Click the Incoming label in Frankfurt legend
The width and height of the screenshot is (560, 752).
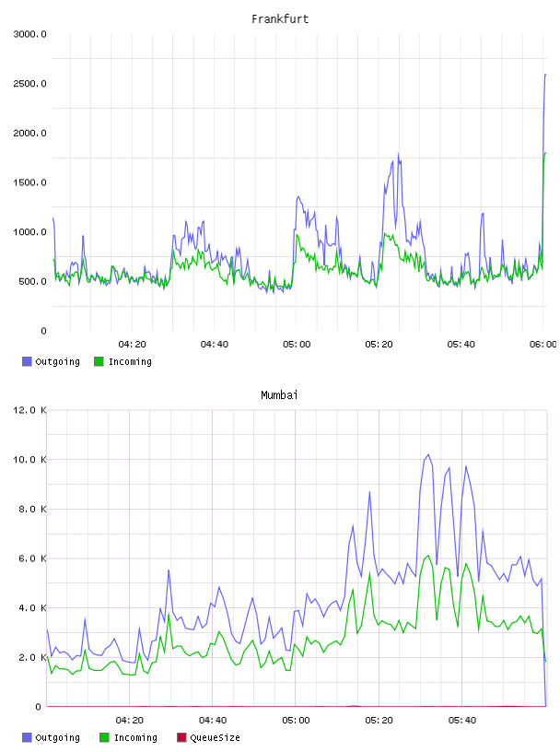point(130,361)
